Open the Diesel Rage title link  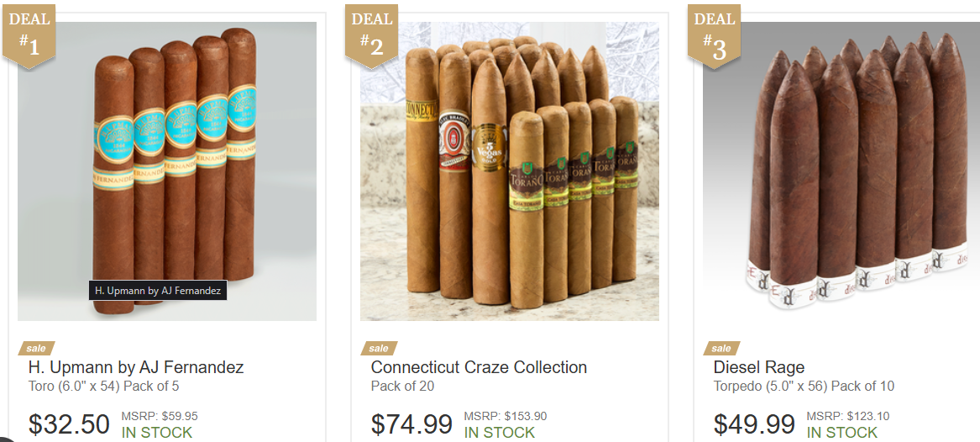tap(759, 367)
